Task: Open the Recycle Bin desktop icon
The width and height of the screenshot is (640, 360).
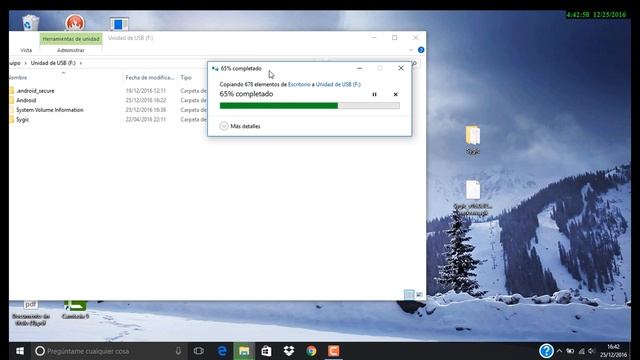Action: [30, 22]
